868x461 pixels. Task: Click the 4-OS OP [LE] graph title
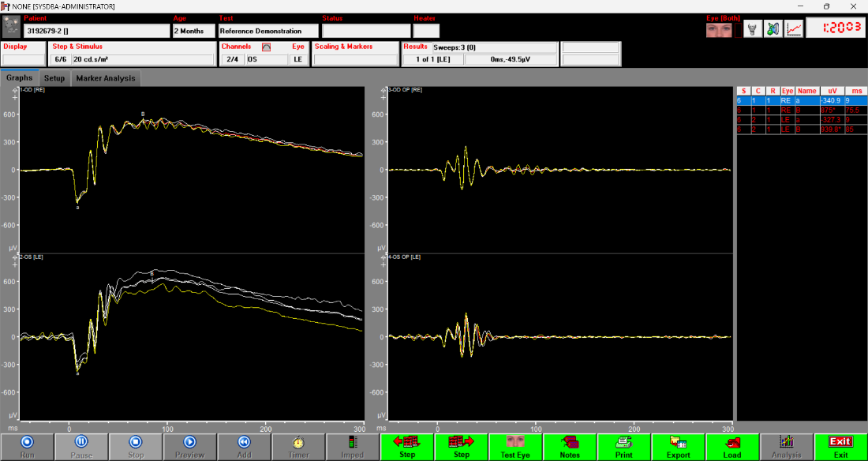click(x=405, y=257)
